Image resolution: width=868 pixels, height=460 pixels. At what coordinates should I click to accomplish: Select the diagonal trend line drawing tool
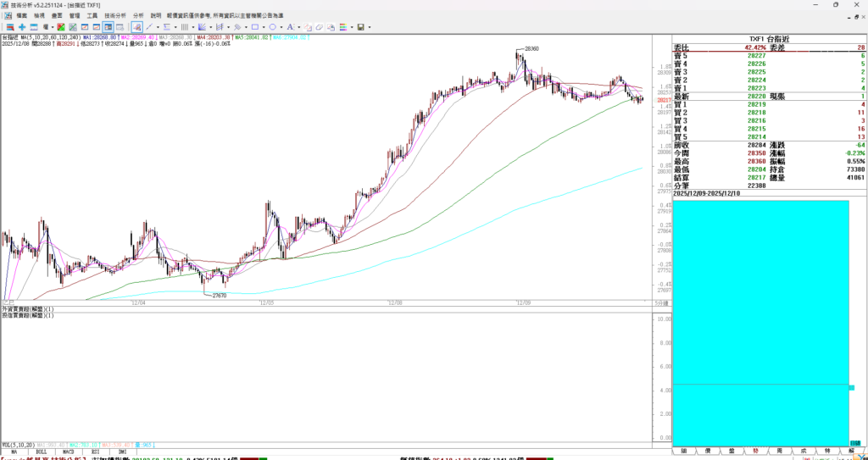click(148, 27)
